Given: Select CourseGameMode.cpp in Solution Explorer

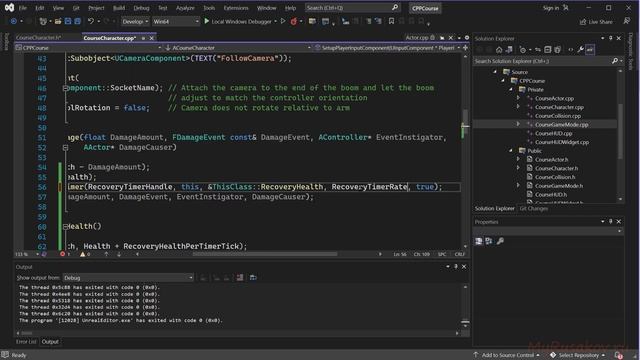Looking at the screenshot, I should click(x=561, y=124).
